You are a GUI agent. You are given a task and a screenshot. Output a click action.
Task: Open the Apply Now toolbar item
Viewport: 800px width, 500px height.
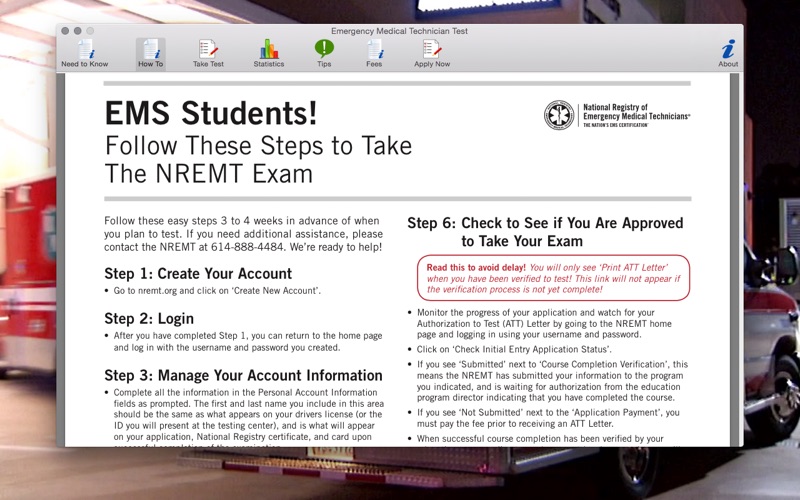coord(432,54)
